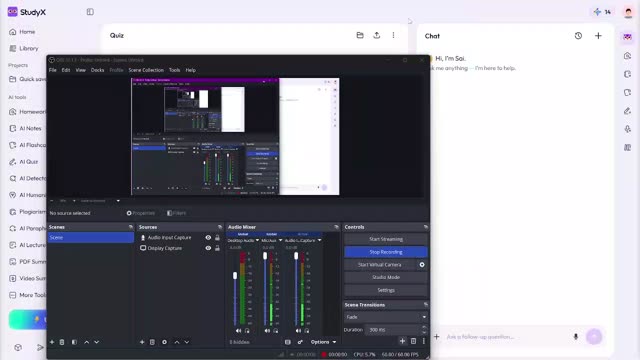
Task: Click Stop Recording in OBS
Action: point(386,252)
